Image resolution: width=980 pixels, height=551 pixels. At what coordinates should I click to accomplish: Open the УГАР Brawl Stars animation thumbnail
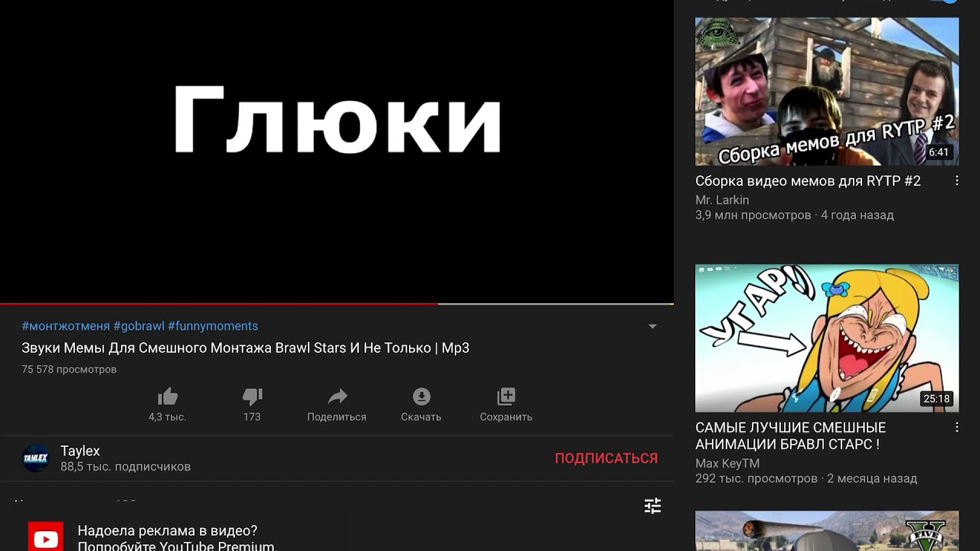pyautogui.click(x=827, y=338)
